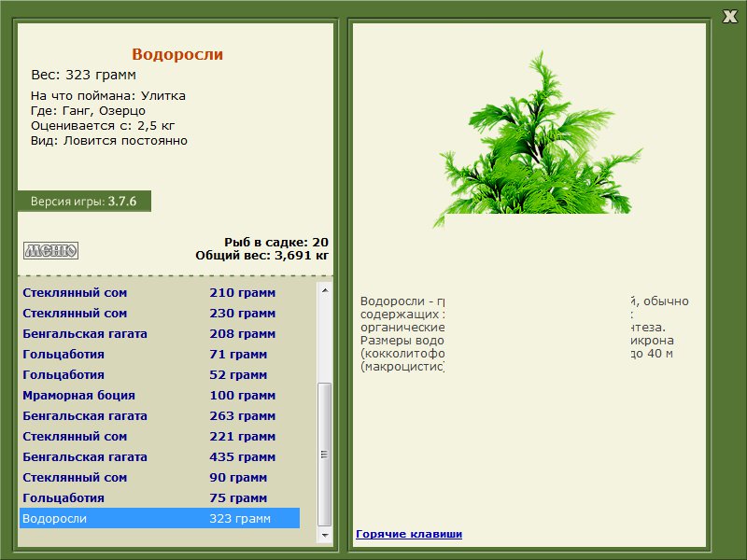Click the Вес: 323 грамм line
Viewport: 747px width, 560px height.
pyautogui.click(x=84, y=76)
